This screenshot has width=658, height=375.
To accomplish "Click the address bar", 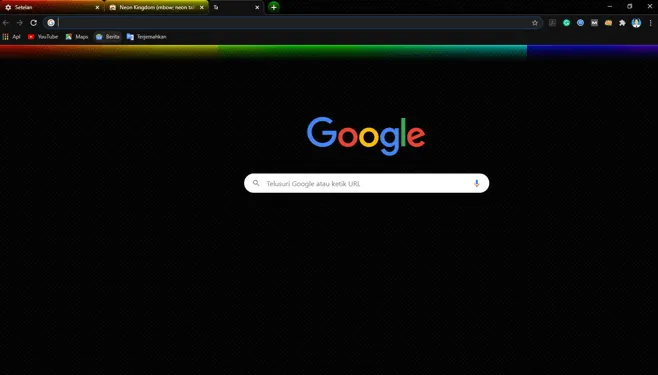I will [x=292, y=23].
